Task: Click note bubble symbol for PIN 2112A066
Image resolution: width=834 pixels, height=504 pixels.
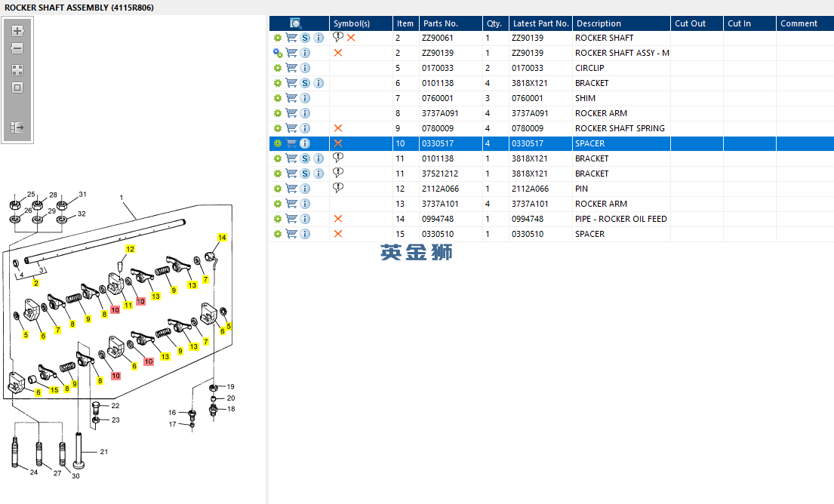Action: pos(337,188)
